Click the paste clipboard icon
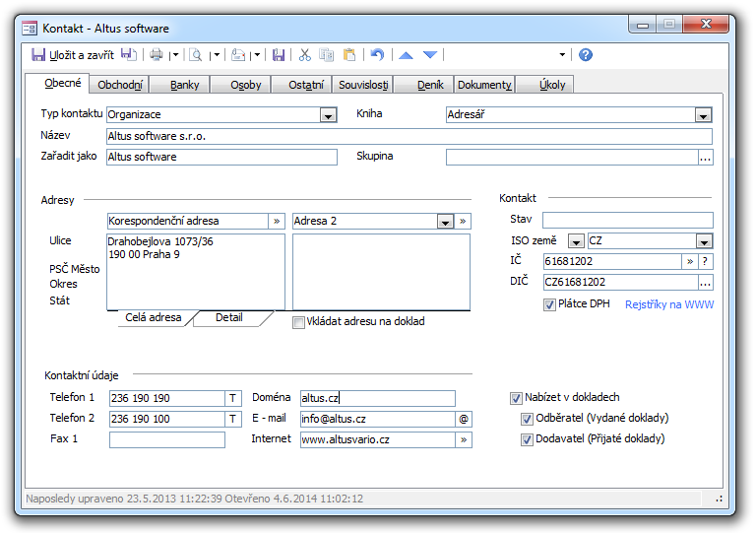The width and height of the screenshot is (756, 533). point(348,55)
